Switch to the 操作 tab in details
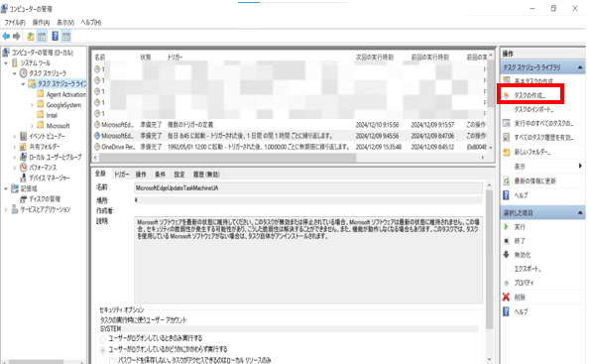Image resolution: width=589 pixels, height=364 pixels. point(141,175)
